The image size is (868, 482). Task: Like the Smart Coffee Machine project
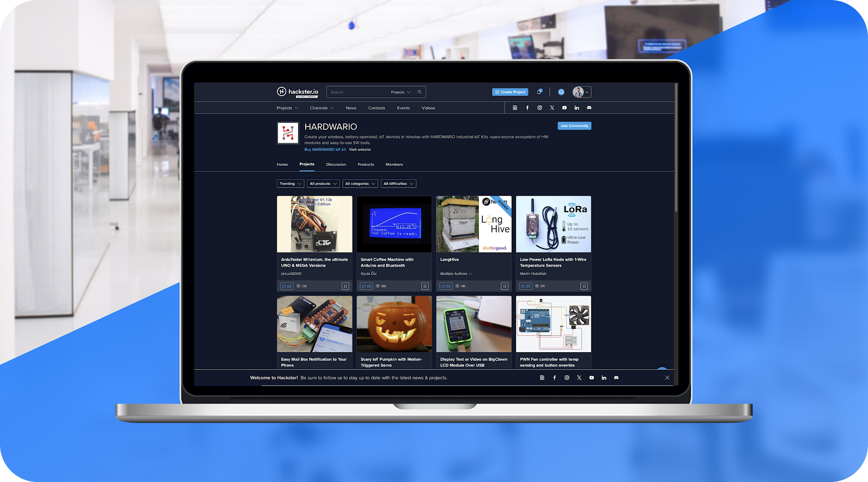[366, 286]
